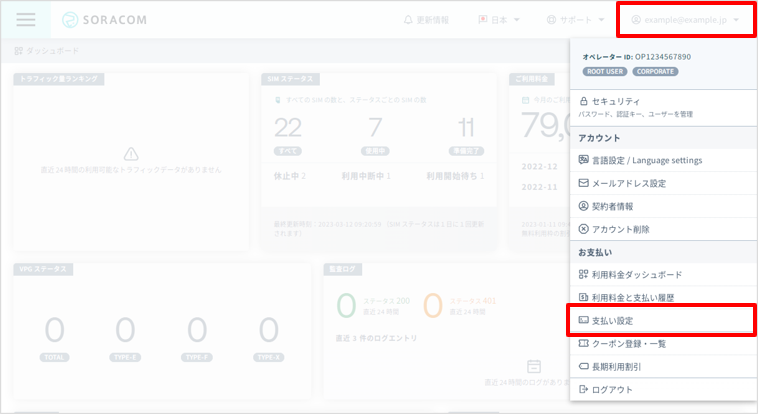This screenshot has width=758, height=414.
Task: Expand the サポート menu
Action: pos(575,20)
